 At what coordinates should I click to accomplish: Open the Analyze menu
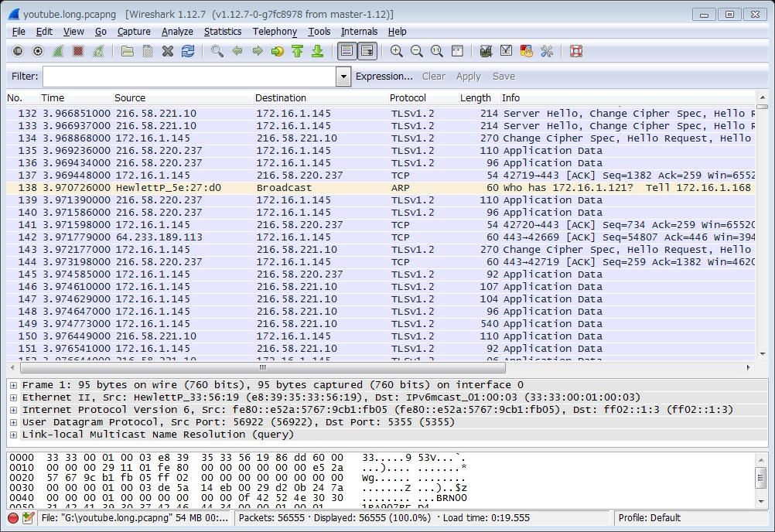177,32
